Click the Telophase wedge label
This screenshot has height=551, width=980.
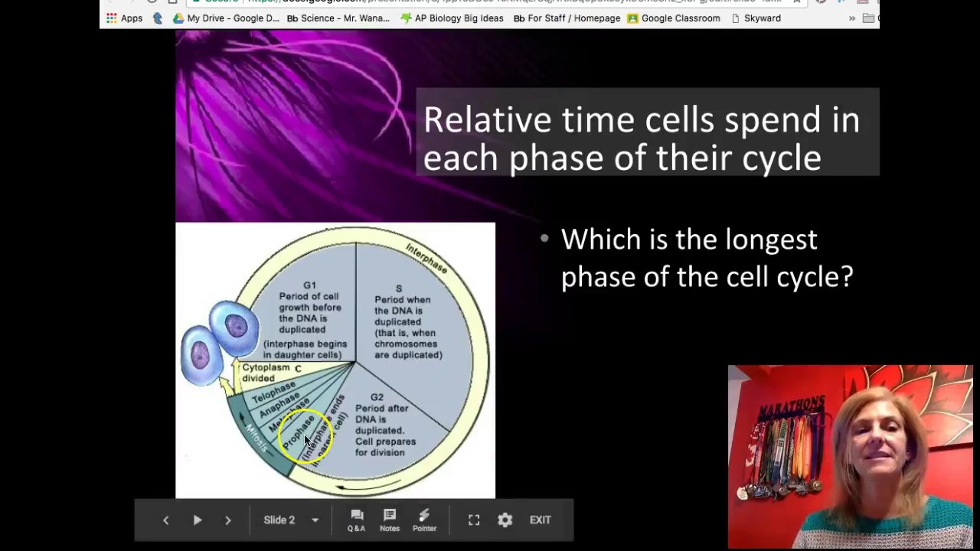point(273,393)
